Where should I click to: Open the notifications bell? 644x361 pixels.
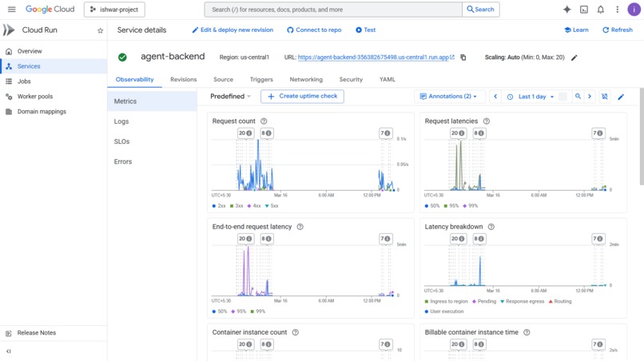[x=601, y=10]
